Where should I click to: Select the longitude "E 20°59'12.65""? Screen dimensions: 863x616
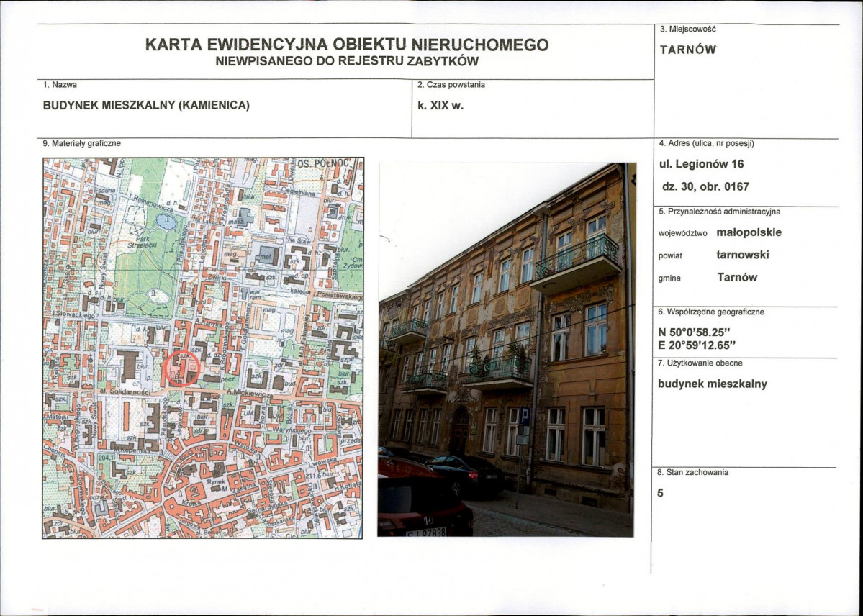point(697,345)
